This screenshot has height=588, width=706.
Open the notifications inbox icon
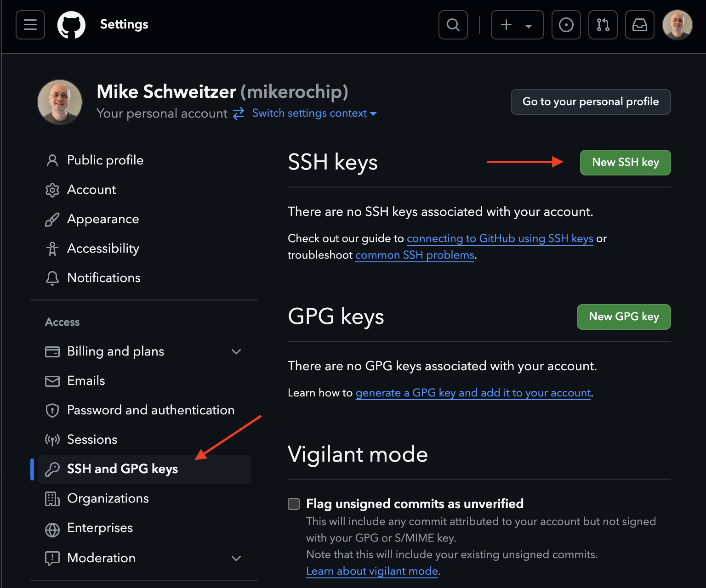pos(640,25)
